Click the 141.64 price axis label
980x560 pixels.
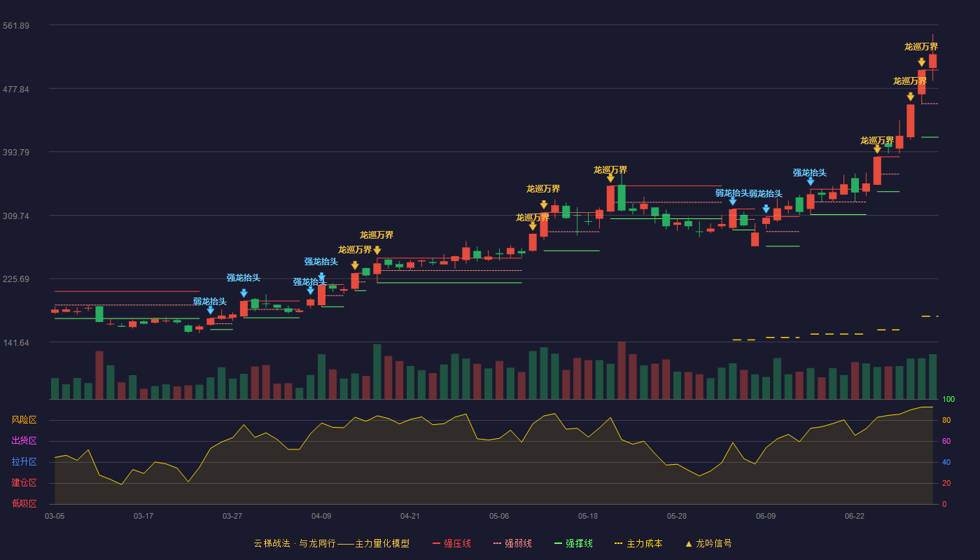coord(16,342)
